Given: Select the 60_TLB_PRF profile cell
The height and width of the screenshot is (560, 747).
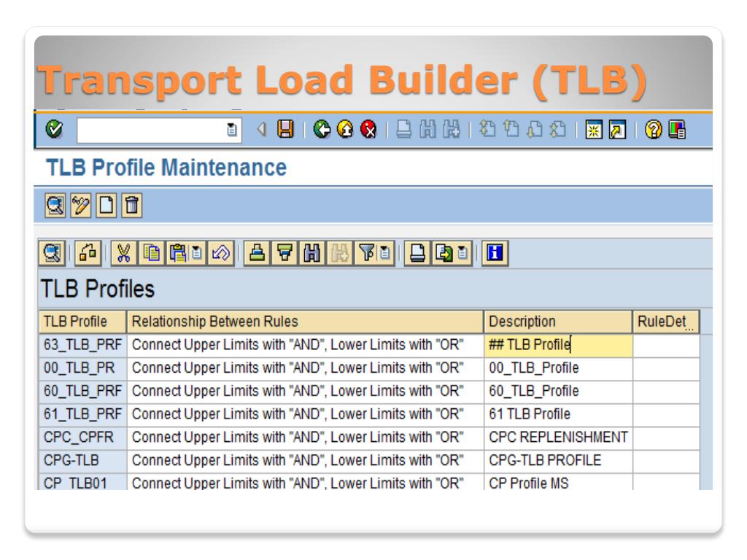Looking at the screenshot, I should coord(83,391).
